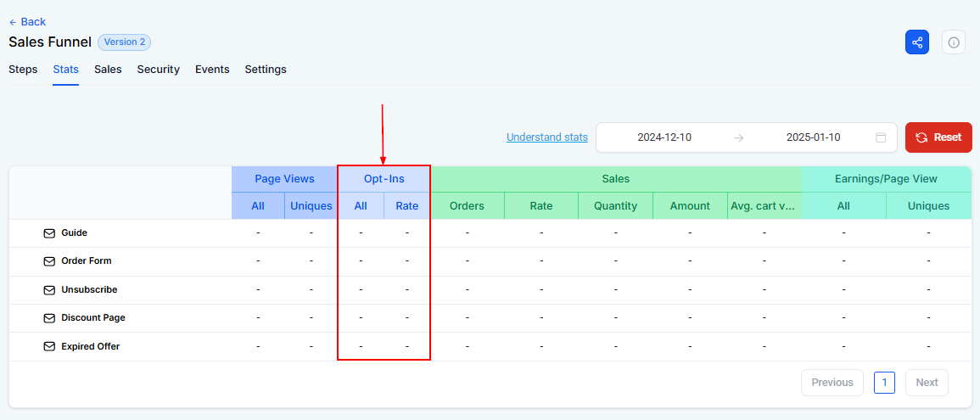This screenshot has width=980, height=420.
Task: Select the Stats tab
Action: click(65, 70)
